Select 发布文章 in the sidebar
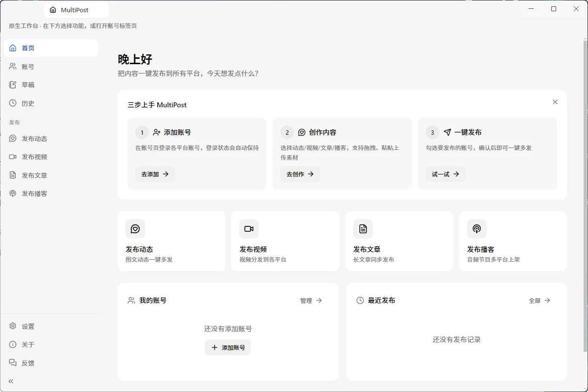The height and width of the screenshot is (392, 588). [51, 175]
